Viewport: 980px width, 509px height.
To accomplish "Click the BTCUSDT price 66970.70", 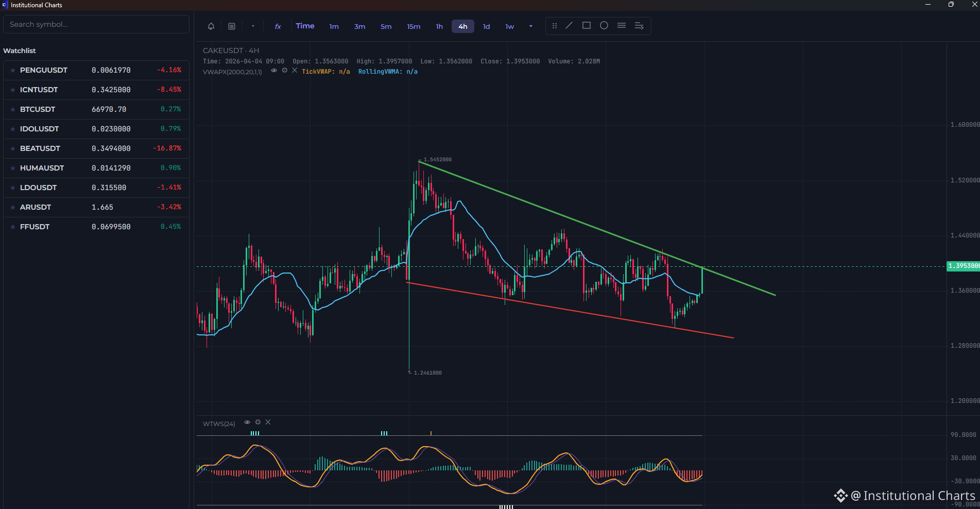I will 109,109.
